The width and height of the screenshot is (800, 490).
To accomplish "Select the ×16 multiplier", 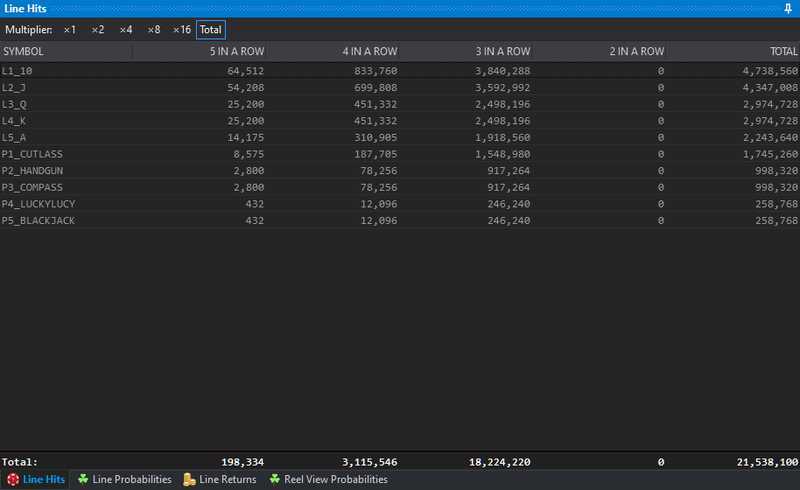I will (182, 30).
